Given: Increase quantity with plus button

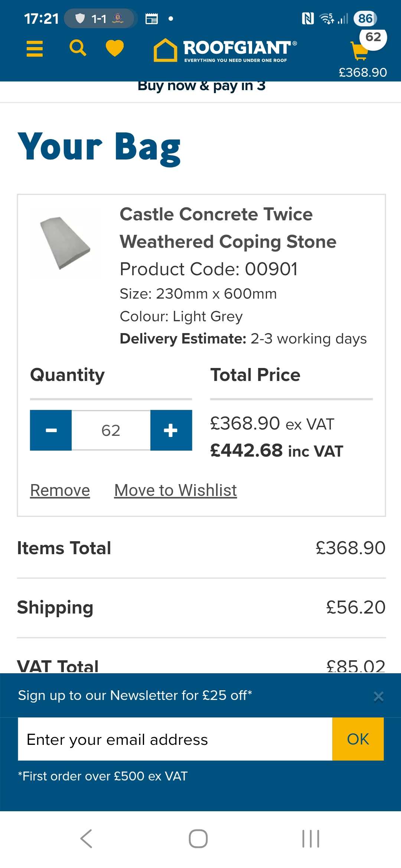Looking at the screenshot, I should (171, 430).
